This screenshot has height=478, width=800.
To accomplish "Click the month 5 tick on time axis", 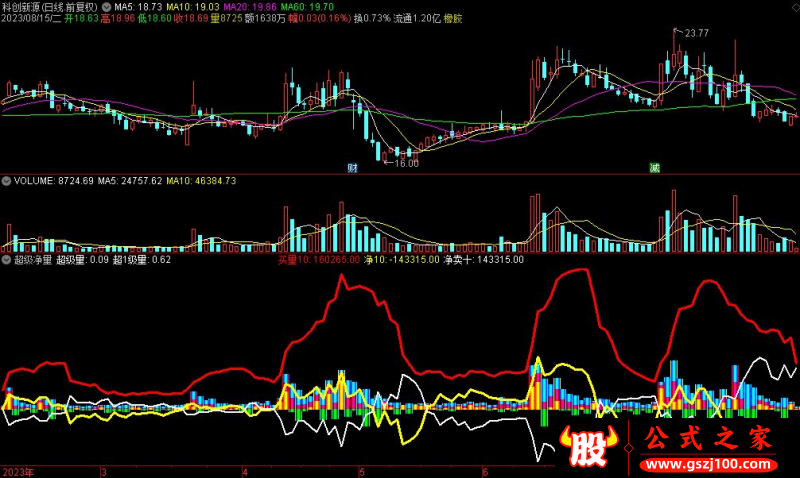I will [x=362, y=472].
